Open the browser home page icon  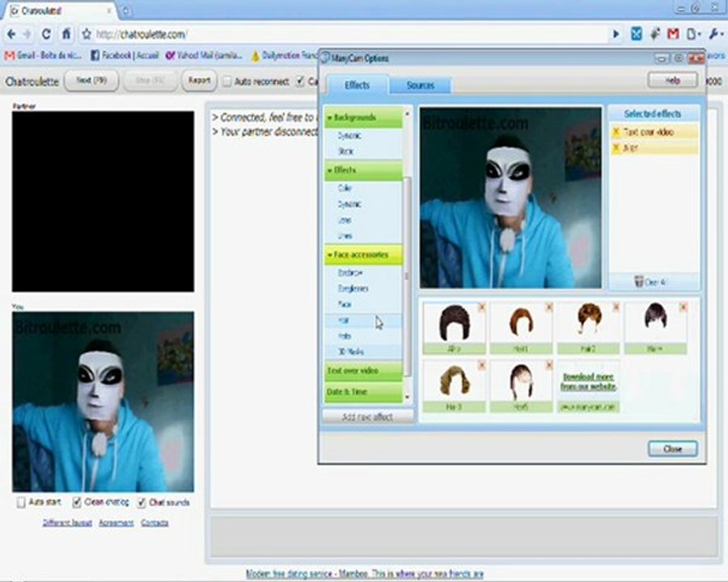pyautogui.click(x=66, y=34)
